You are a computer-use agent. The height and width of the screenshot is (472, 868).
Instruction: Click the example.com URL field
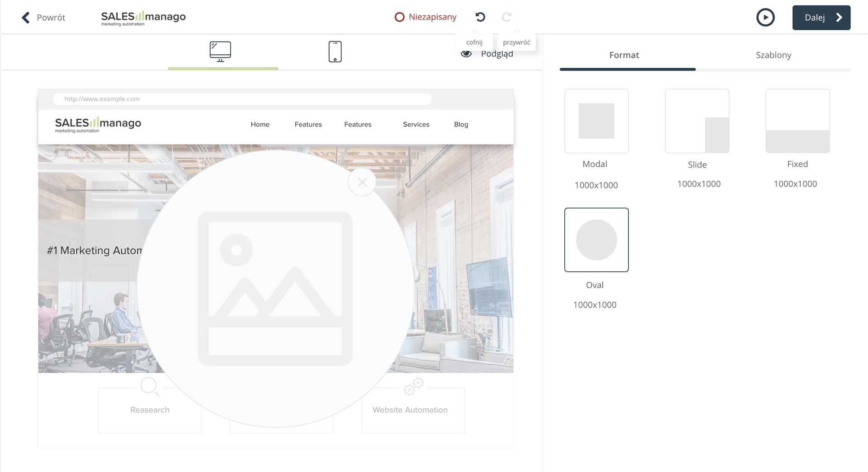[242, 99]
